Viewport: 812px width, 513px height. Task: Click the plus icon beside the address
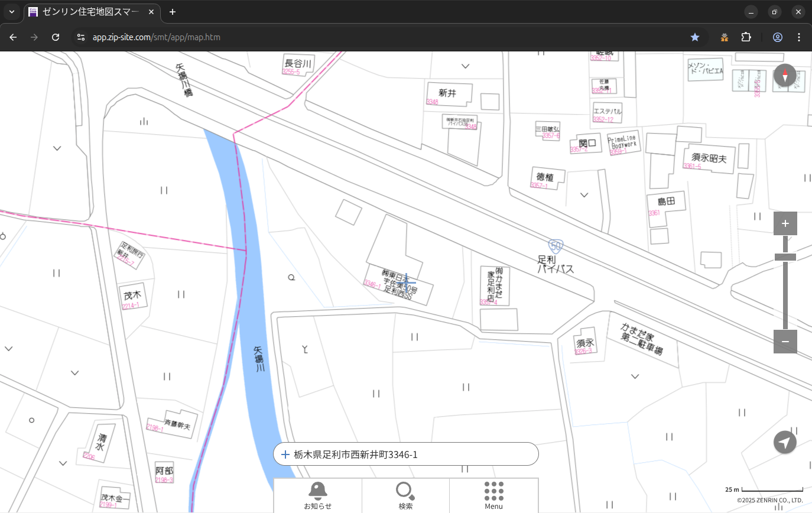(285, 454)
